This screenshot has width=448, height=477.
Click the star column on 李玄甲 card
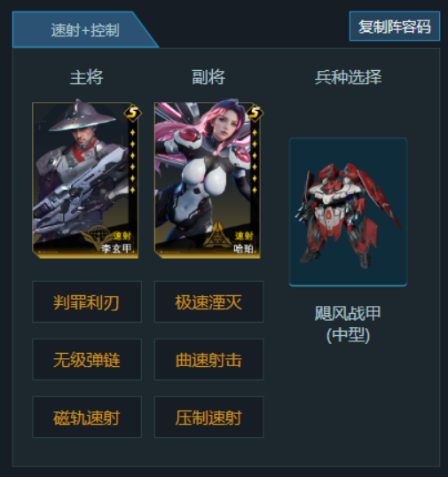[132, 161]
